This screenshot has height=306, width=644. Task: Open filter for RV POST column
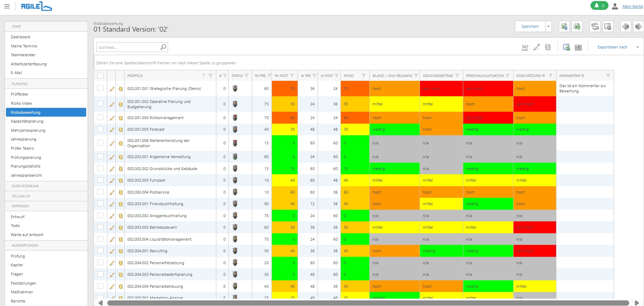click(x=292, y=76)
